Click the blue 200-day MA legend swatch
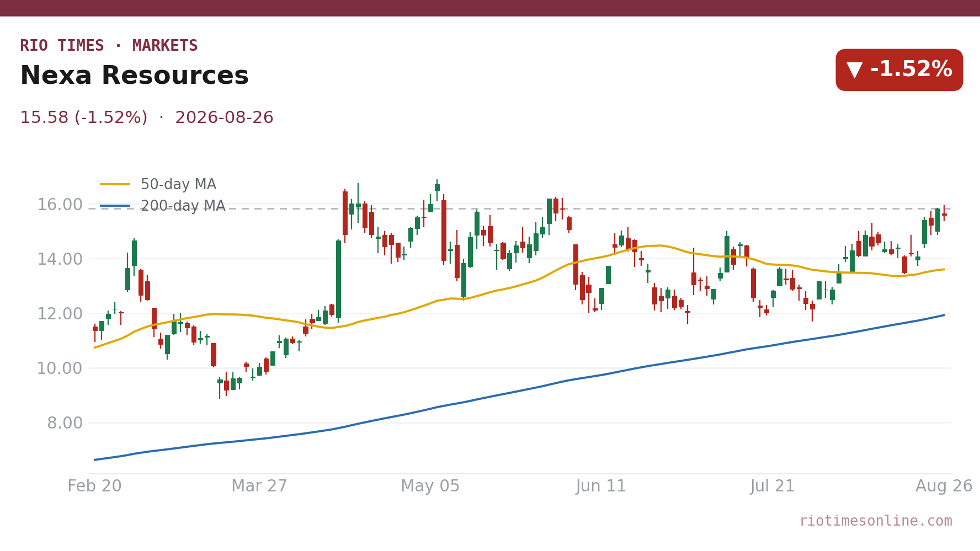Screen dimensions: 980x551 pos(115,206)
